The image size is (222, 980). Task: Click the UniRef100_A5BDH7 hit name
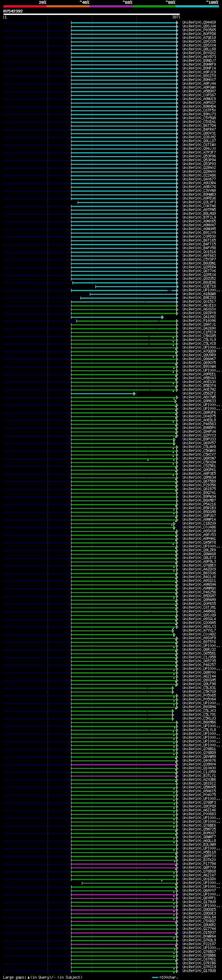click(199, 91)
